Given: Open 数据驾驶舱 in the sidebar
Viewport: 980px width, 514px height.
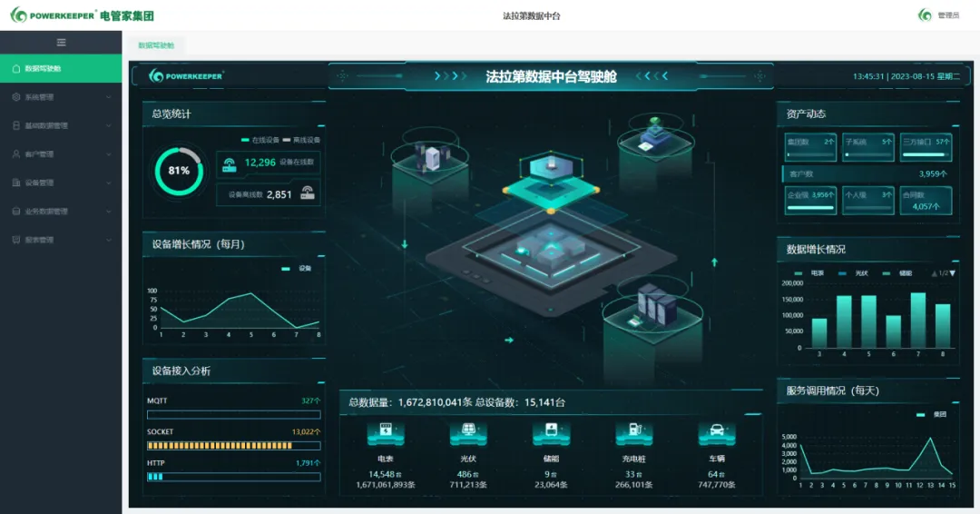Looking at the screenshot, I should [x=60, y=69].
